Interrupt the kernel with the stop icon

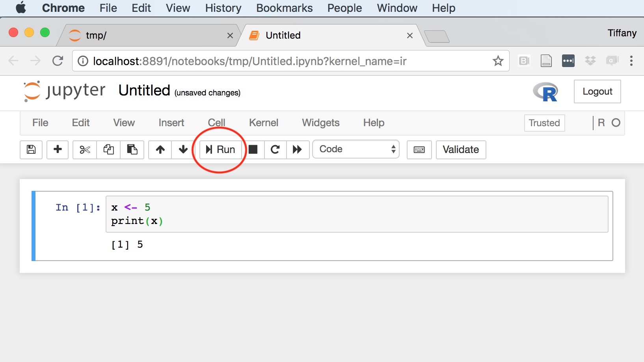[253, 149]
